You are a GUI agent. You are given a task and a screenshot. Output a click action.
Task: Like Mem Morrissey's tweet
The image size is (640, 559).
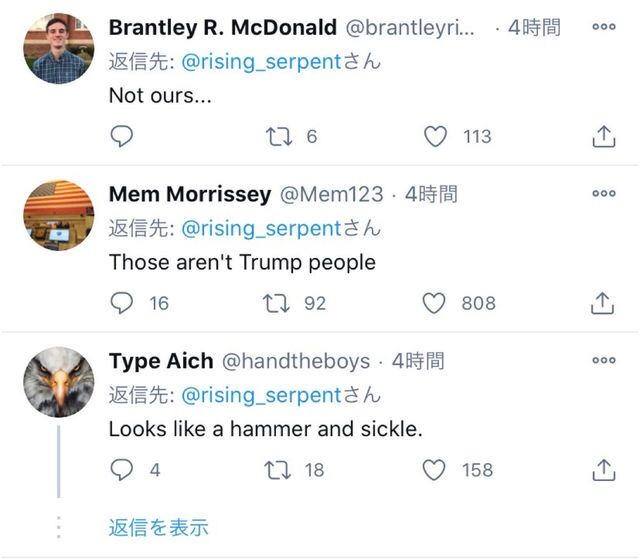tap(434, 302)
